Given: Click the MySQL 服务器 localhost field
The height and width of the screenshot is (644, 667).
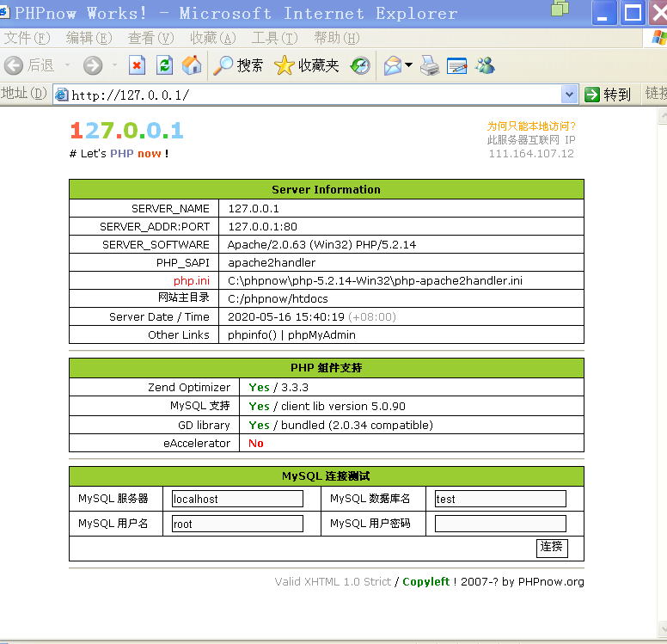Looking at the screenshot, I should (x=237, y=499).
